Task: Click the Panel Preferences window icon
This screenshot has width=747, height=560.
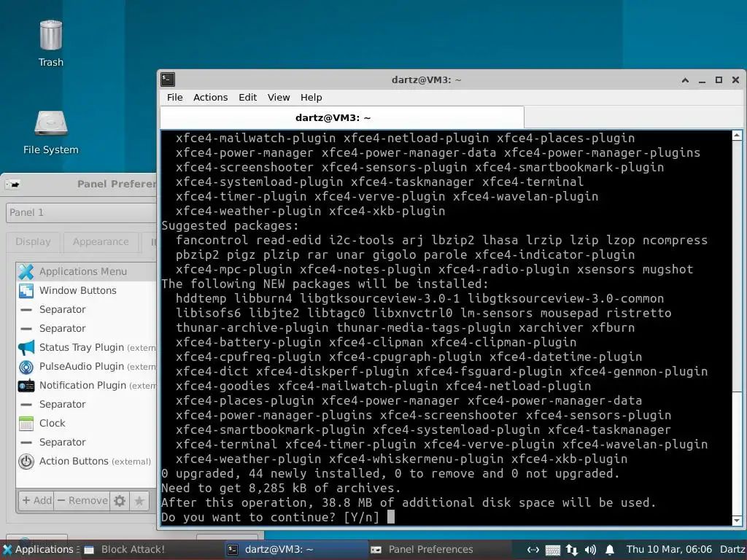Action: tap(13, 184)
